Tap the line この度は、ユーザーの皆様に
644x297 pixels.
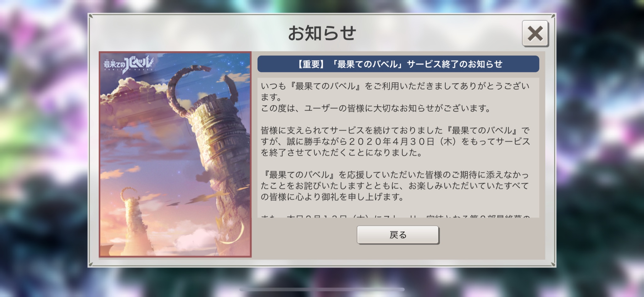375,108
